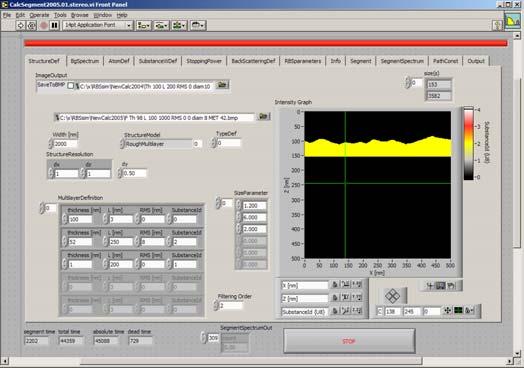Open the Operate menu
Screen dimensions: 524x368
click(x=39, y=15)
